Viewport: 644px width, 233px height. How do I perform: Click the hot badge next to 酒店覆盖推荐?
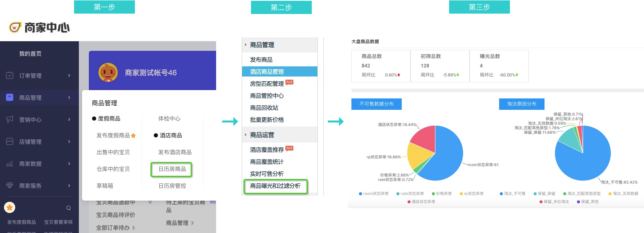[289, 148]
